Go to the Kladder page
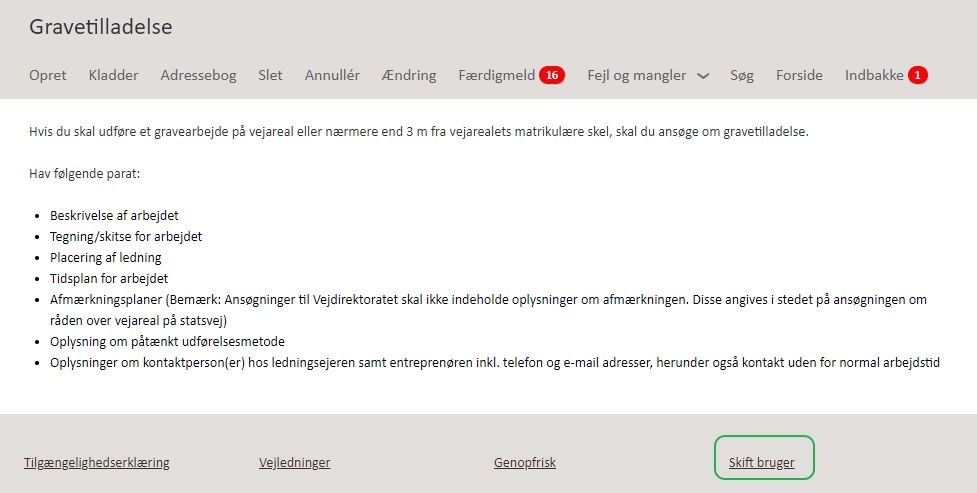This screenshot has height=493, width=977. click(113, 75)
